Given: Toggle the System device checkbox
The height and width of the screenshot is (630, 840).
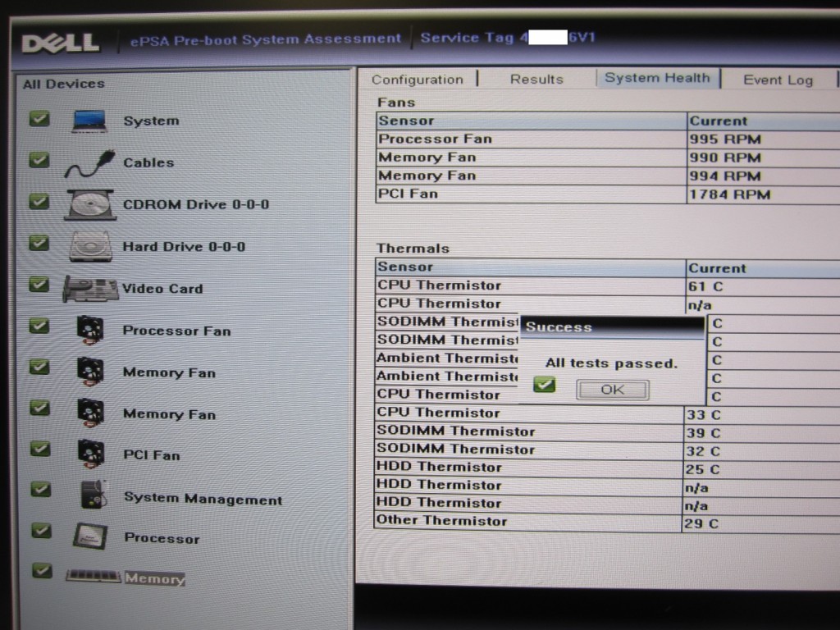Looking at the screenshot, I should pos(39,118).
